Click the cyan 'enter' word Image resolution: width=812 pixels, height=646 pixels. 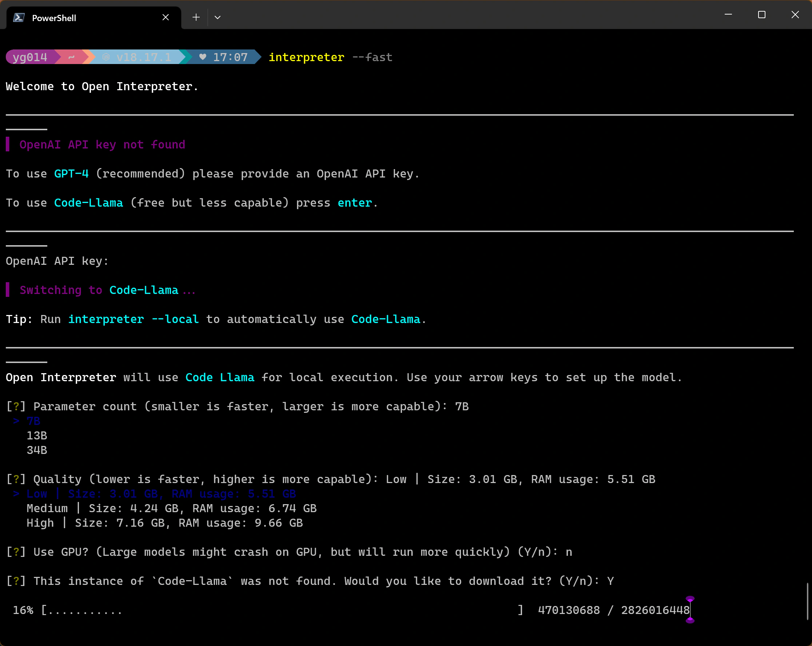tap(355, 203)
